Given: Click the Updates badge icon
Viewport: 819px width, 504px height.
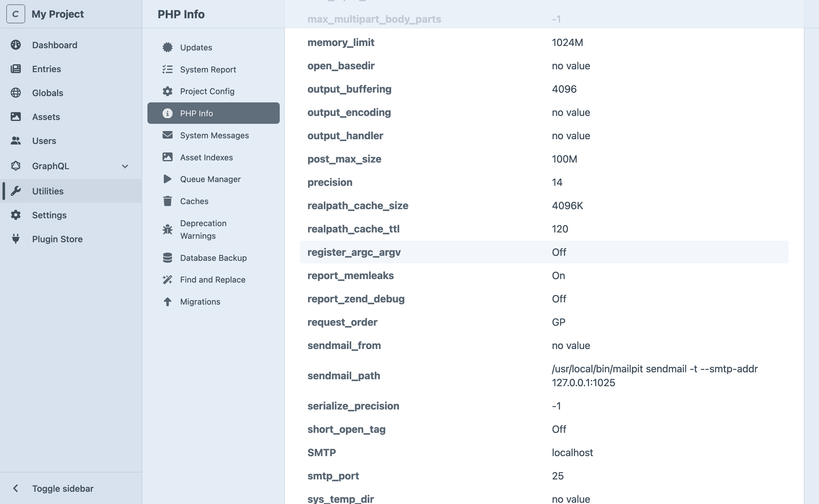Looking at the screenshot, I should [167, 47].
